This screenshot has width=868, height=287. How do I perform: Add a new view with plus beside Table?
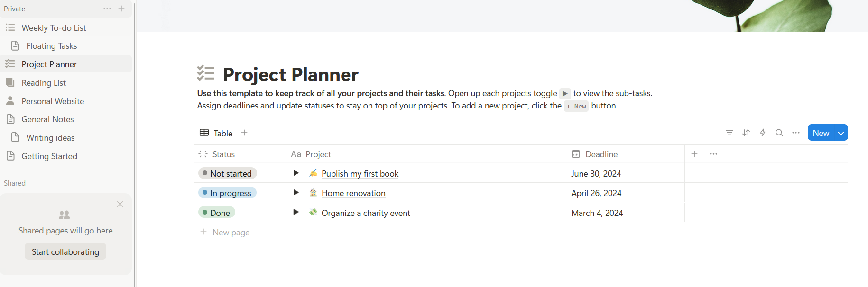point(244,133)
